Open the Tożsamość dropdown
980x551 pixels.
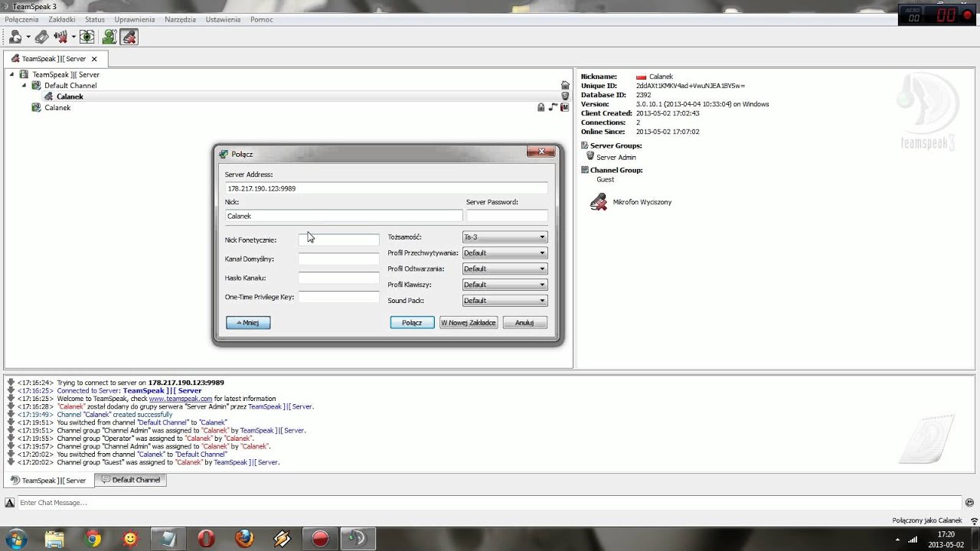(505, 237)
